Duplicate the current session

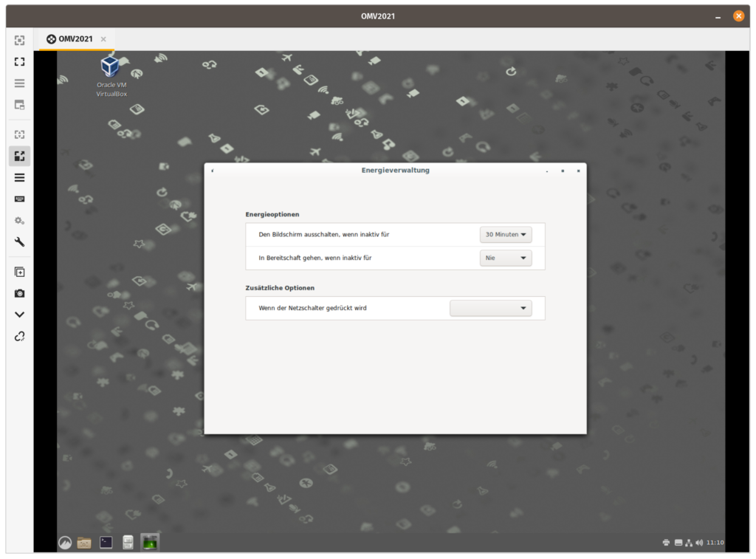coord(19,272)
